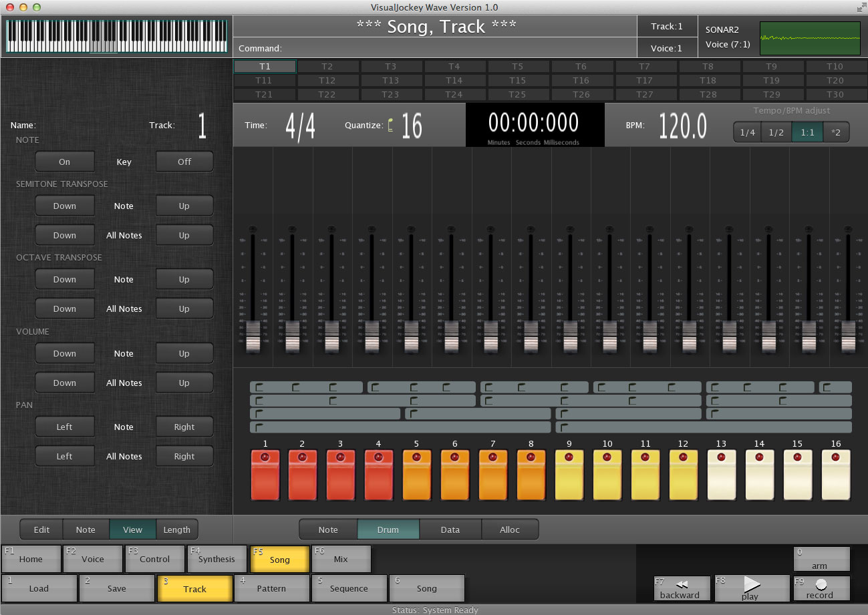Open the F6 Mix page

coord(341,559)
